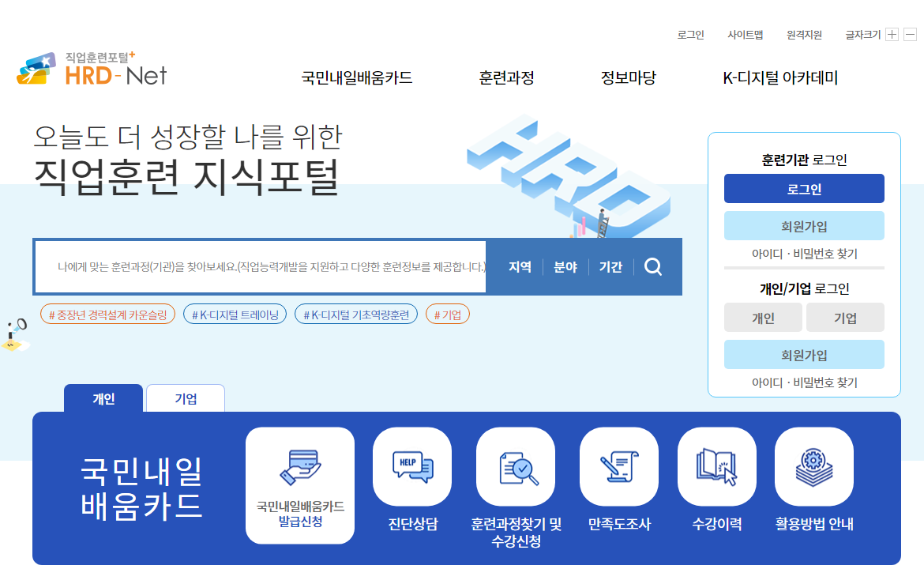The width and height of the screenshot is (924, 584).
Task: Switch to the 개인 tab
Action: point(103,399)
